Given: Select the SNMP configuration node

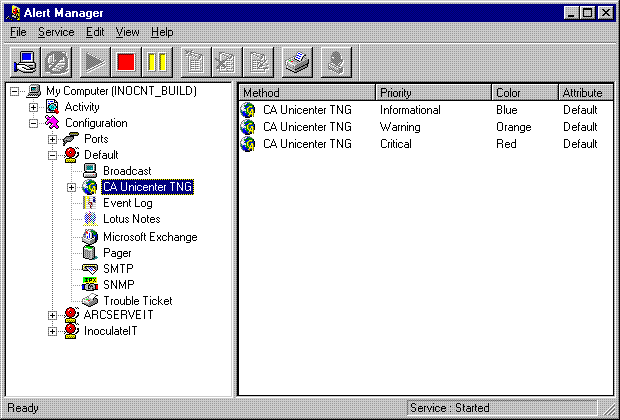Looking at the screenshot, I should pyautogui.click(x=118, y=285).
